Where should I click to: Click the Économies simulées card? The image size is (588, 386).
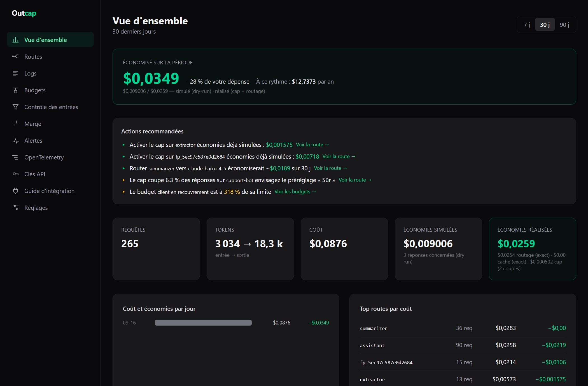click(438, 249)
